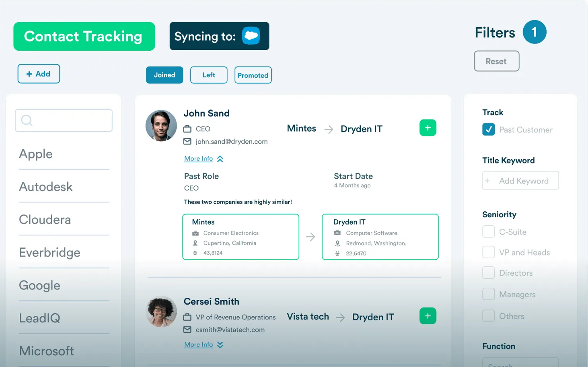Viewport: 588px width, 367px height.
Task: Switch to the Left tab
Action: point(209,75)
